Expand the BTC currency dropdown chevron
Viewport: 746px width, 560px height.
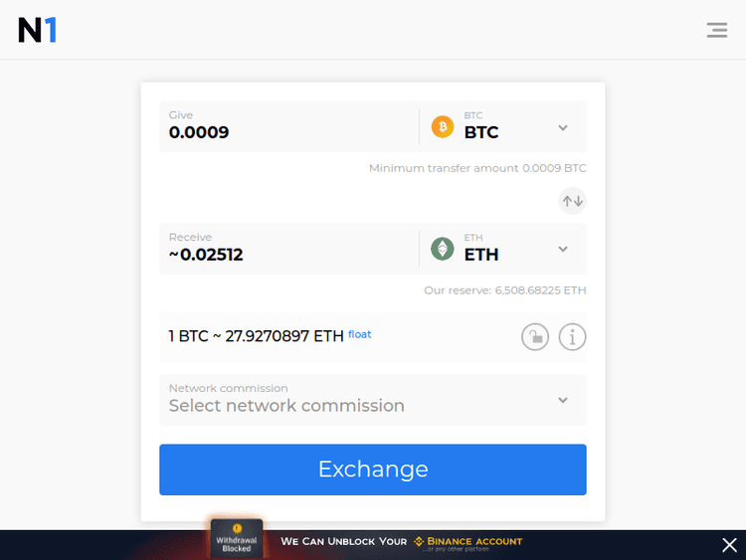tap(563, 127)
